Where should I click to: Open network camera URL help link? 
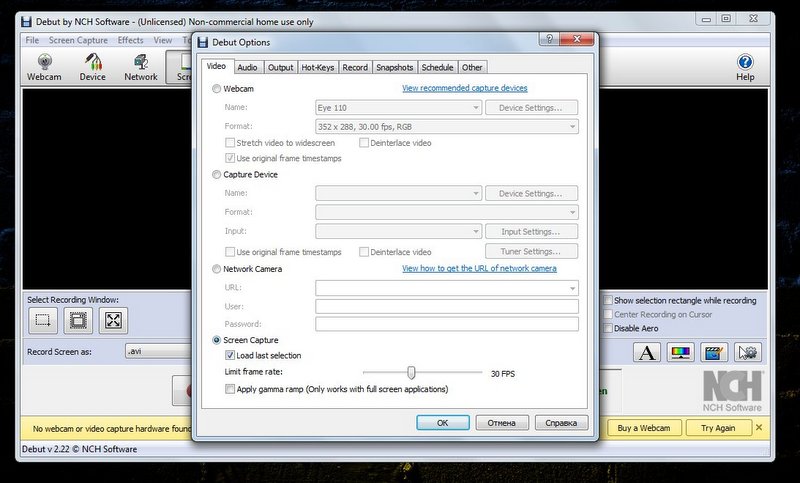[x=479, y=268]
